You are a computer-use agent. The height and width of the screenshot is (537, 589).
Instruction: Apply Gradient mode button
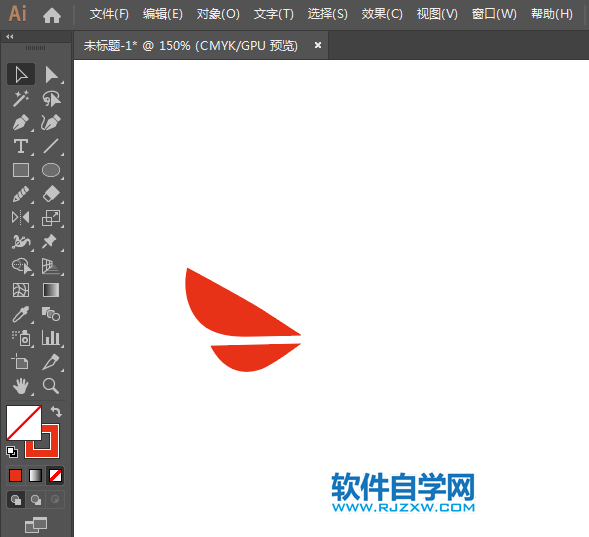[35, 475]
